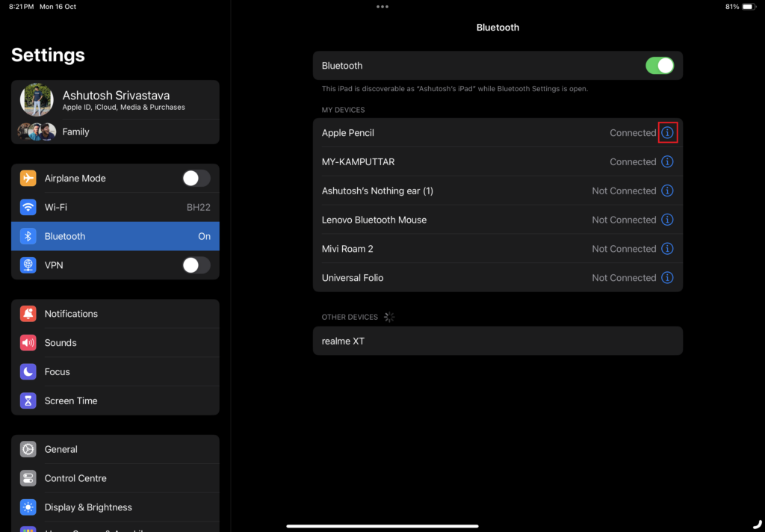The height and width of the screenshot is (532, 765).
Task: Tap the Family member avatars
Action: [x=37, y=132]
